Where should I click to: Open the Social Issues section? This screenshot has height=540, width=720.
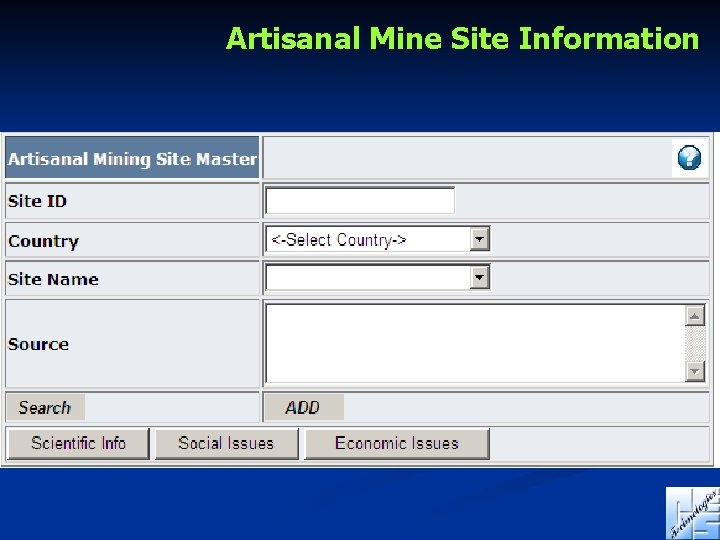(x=226, y=444)
